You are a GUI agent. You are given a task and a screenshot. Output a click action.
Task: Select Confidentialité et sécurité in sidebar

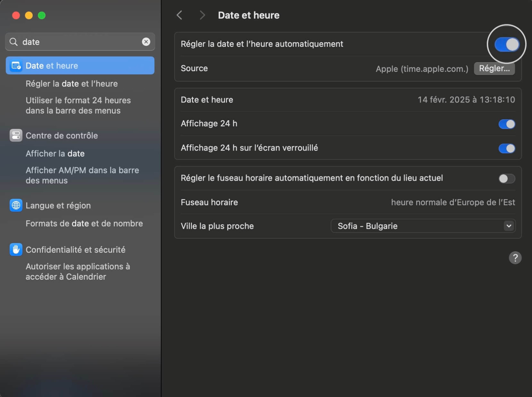click(76, 250)
